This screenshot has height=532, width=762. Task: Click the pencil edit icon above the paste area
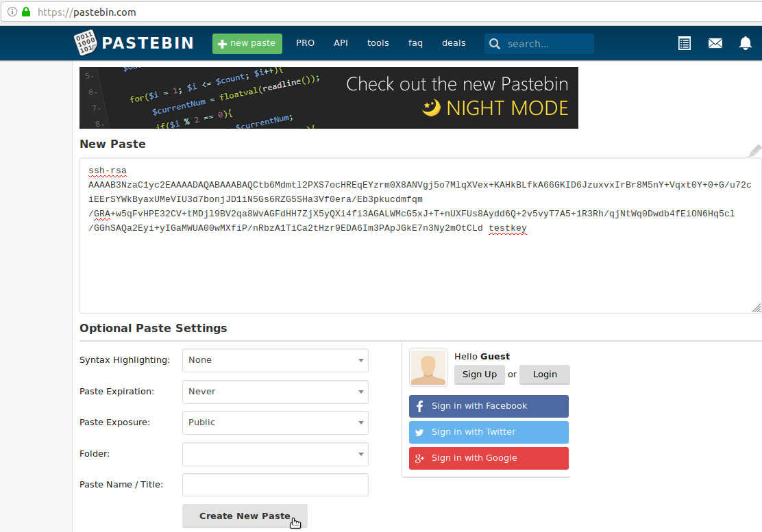point(754,151)
